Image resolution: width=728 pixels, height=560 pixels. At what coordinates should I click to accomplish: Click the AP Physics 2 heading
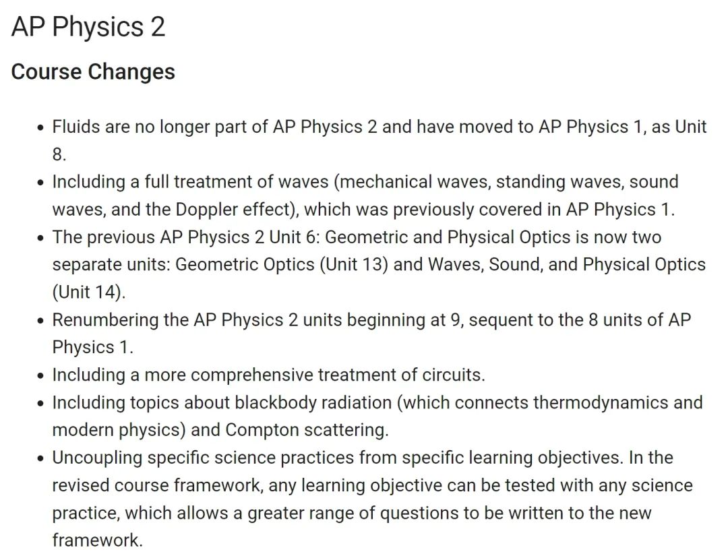point(88,26)
